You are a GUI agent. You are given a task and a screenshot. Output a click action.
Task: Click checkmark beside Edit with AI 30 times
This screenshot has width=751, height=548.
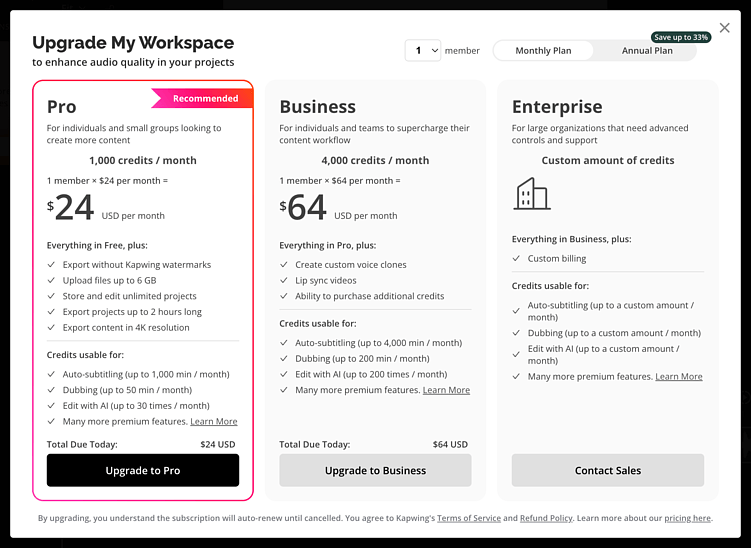51,406
